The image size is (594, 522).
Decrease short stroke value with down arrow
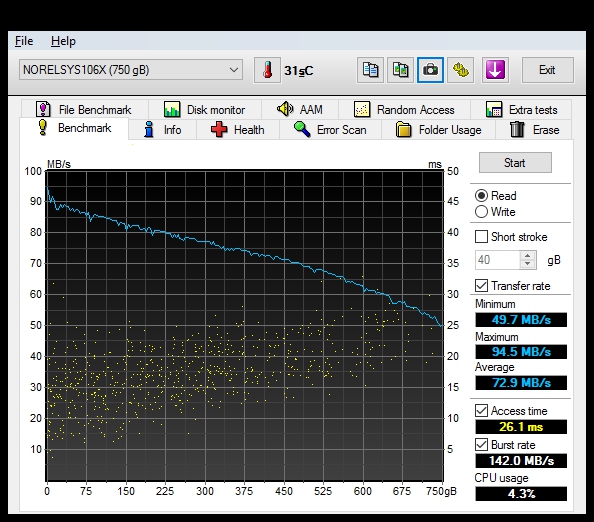tap(527, 264)
